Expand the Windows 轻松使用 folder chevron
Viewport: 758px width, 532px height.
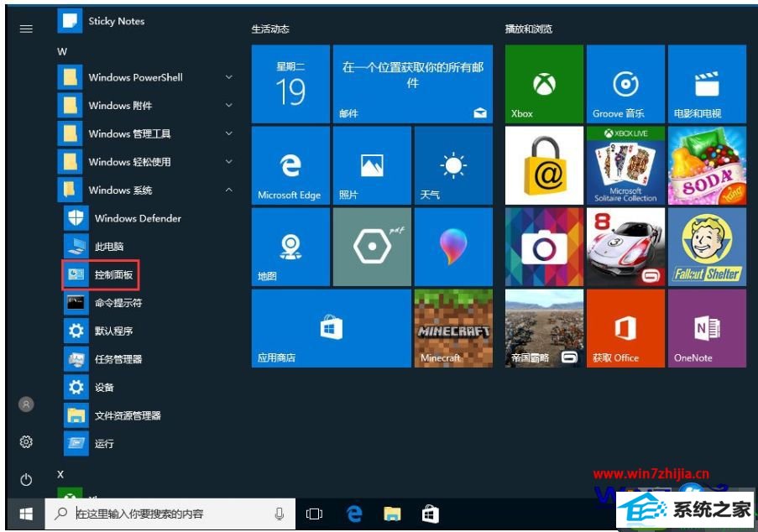pos(229,161)
